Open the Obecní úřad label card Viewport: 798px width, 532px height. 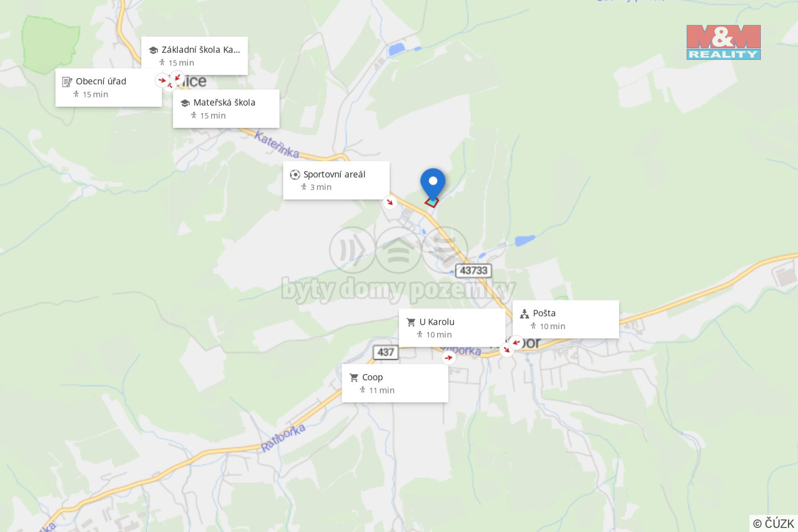(109, 88)
